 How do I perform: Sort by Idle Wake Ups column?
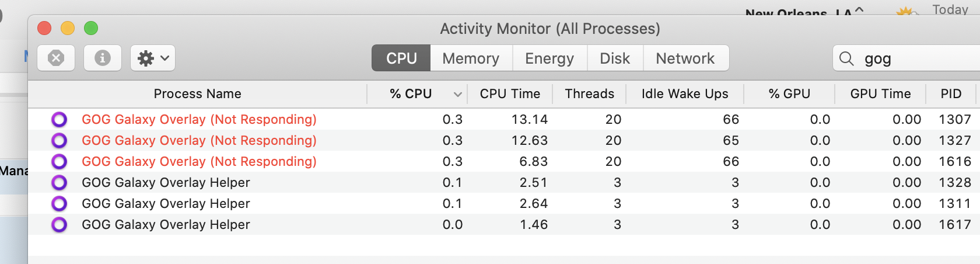685,93
